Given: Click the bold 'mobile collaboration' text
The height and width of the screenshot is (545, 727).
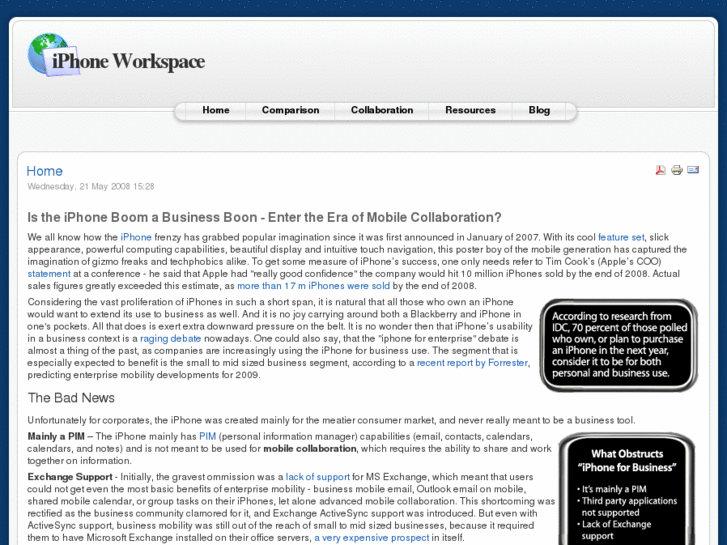Looking at the screenshot, I should point(310,449).
